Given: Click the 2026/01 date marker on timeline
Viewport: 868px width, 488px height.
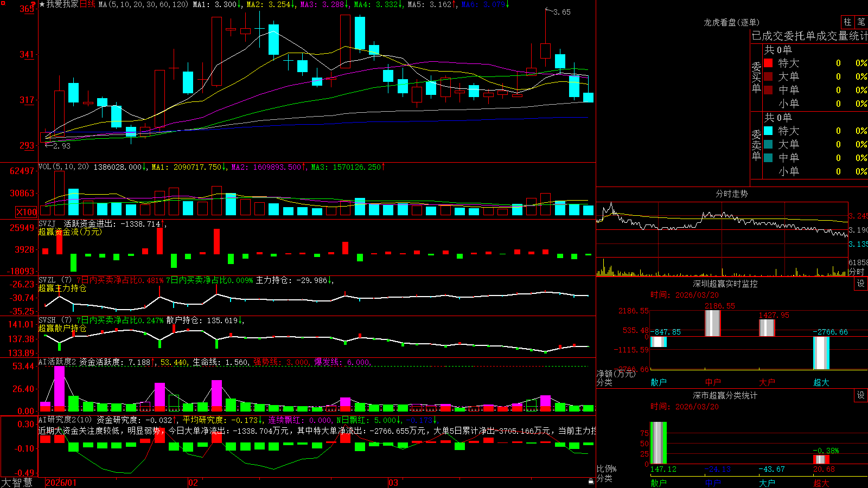Looking at the screenshot, I should coord(61,483).
